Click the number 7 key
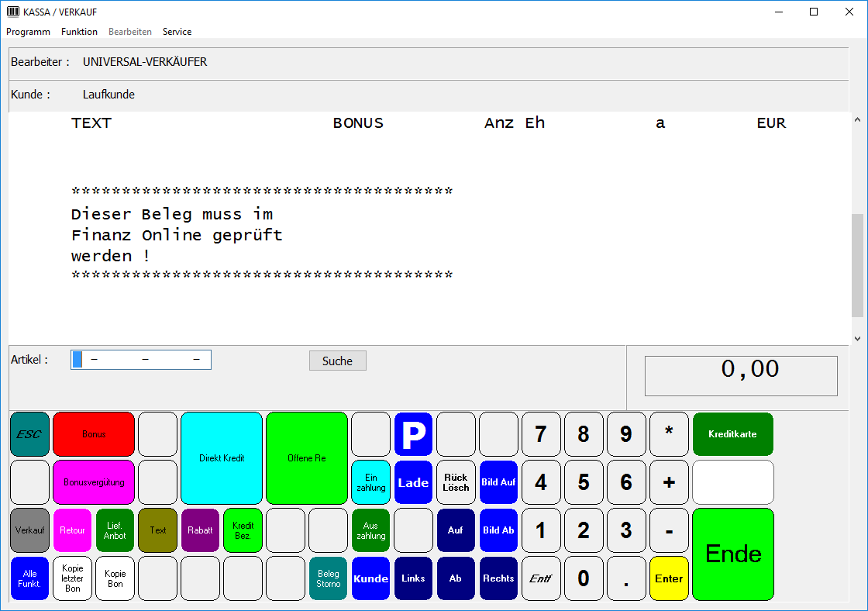The height and width of the screenshot is (611, 868). [541, 434]
